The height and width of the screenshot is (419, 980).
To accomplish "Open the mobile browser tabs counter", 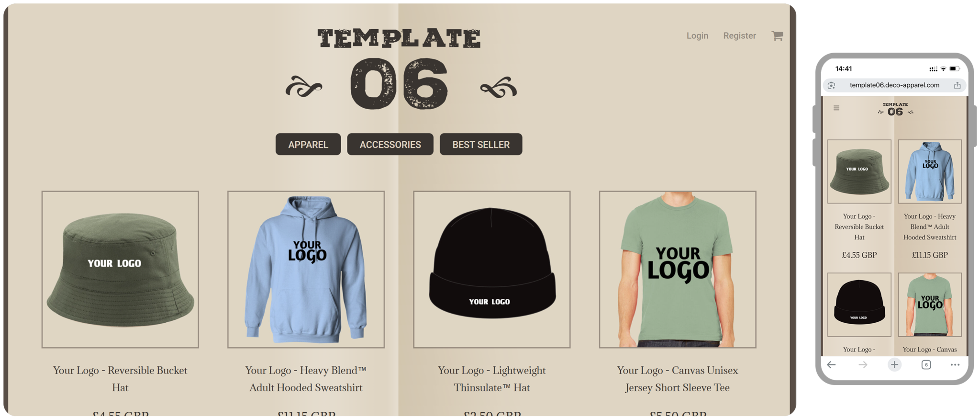I will tap(926, 365).
